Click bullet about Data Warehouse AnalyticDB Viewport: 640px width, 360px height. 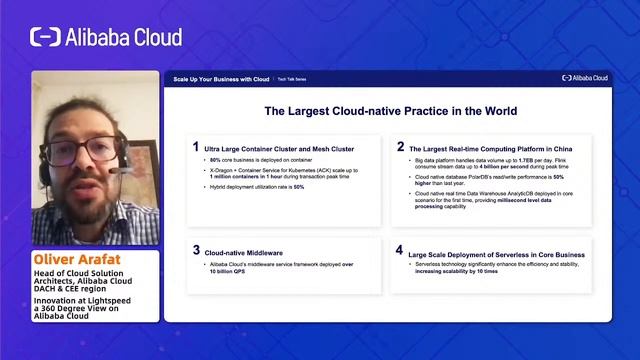click(x=493, y=200)
